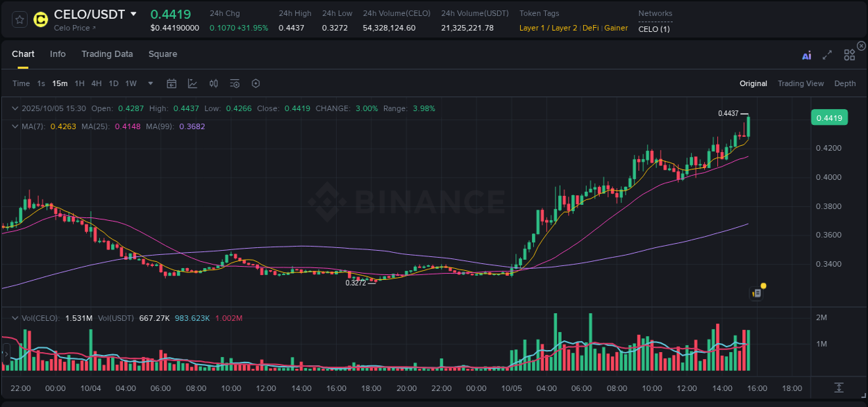Viewport: 868px width, 407px height.
Task: Follow the Celo Price link
Action: 72,28
